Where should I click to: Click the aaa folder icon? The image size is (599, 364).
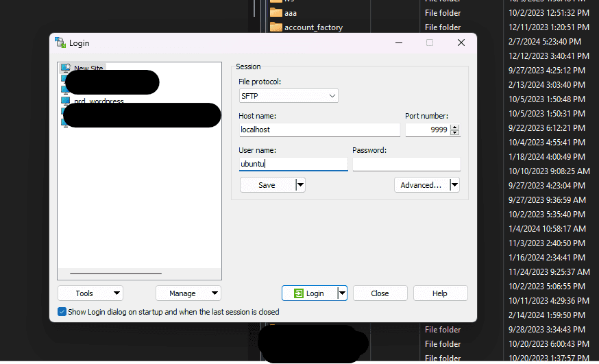coord(276,12)
